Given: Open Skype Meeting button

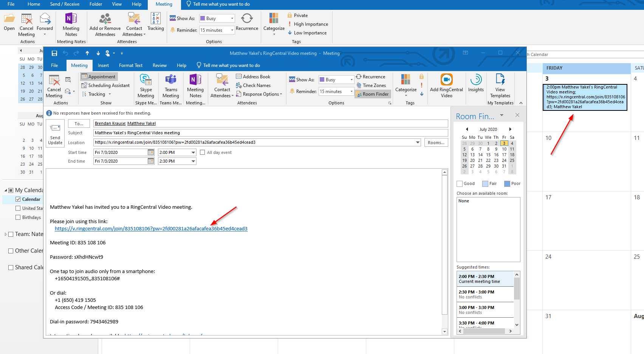Looking at the screenshot, I should (x=146, y=86).
